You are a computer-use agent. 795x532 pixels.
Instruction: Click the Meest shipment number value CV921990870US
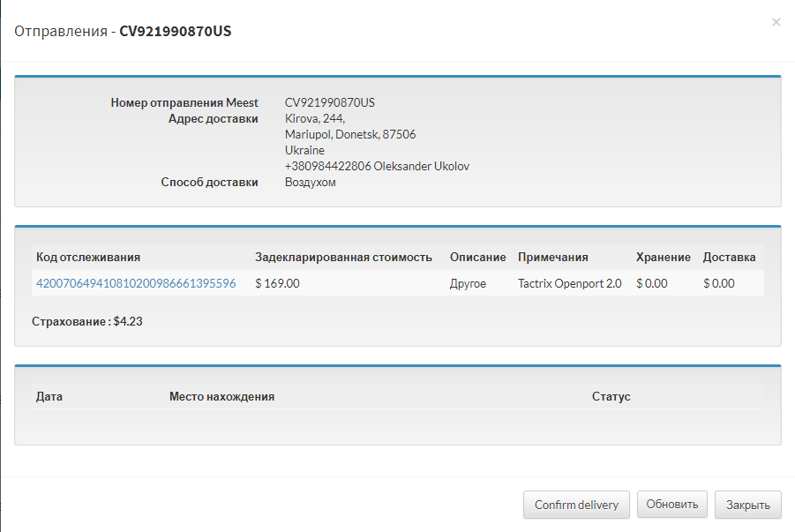coord(330,102)
